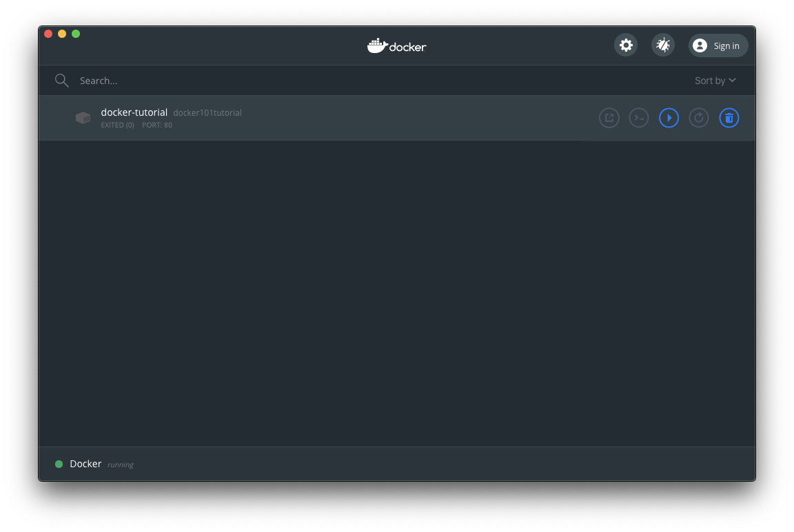Viewport: 794px width, 532px height.
Task: Delete the docker-tutorial container
Action: [x=729, y=118]
